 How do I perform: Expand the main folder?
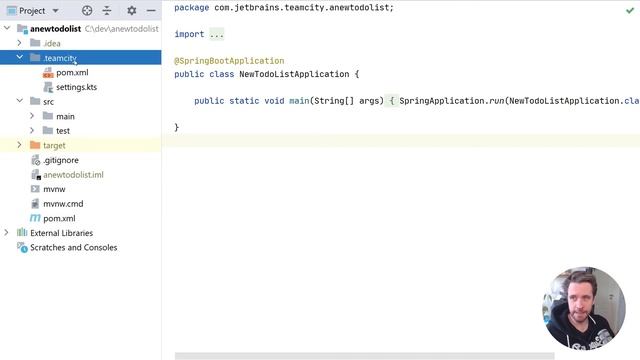[x=32, y=116]
